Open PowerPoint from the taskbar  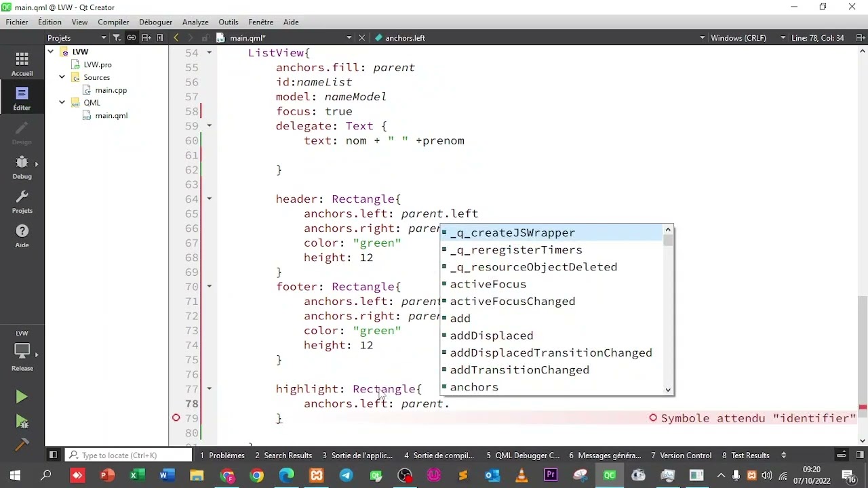pos(107,476)
